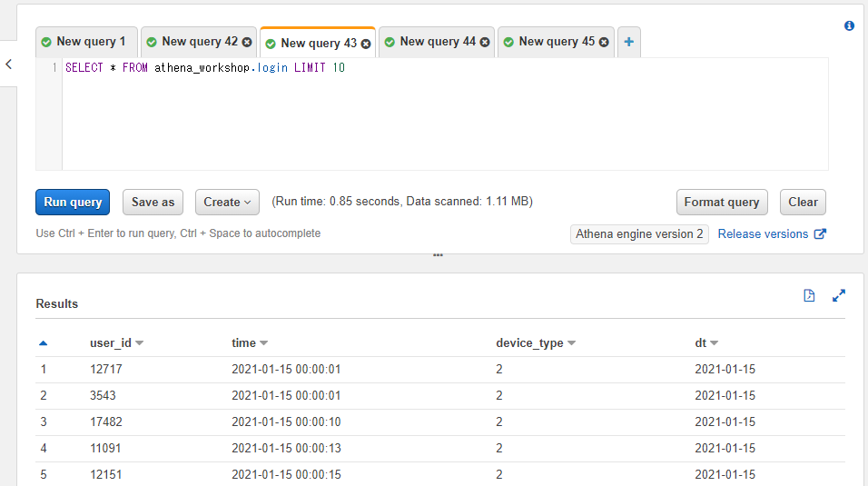Click the panel resize handle dots
Image resolution: width=868 pixels, height=486 pixels.
coord(438,255)
